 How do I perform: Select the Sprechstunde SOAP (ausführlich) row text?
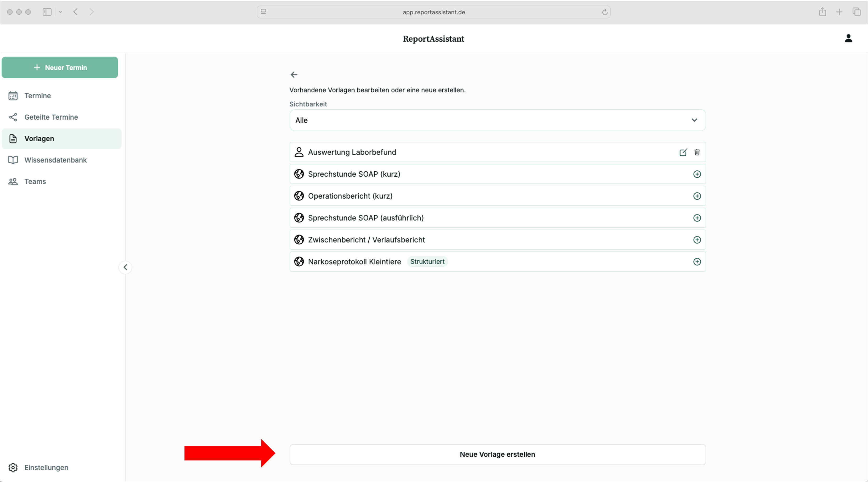coord(366,218)
